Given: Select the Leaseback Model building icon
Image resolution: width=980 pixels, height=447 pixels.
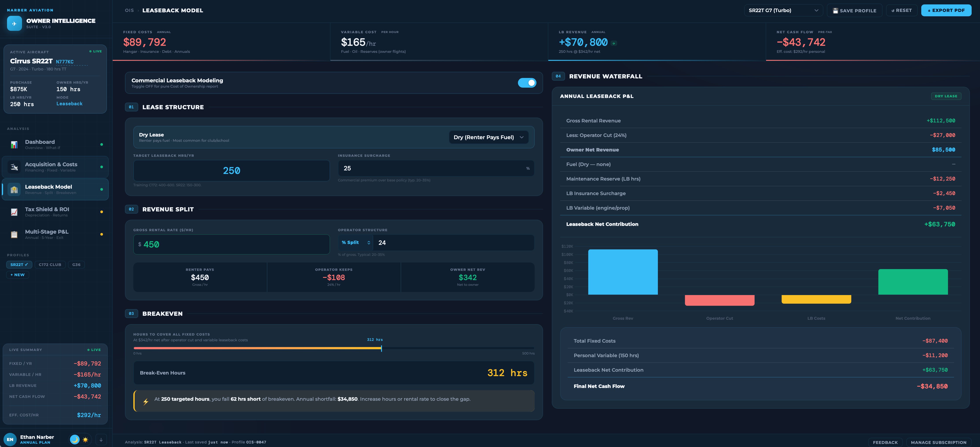Looking at the screenshot, I should tap(14, 190).
